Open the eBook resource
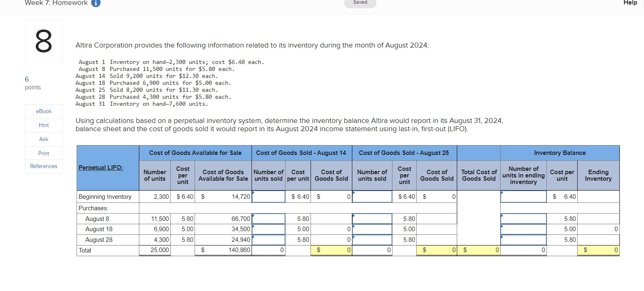Image resolution: width=644 pixels, height=291 pixels. tap(44, 111)
